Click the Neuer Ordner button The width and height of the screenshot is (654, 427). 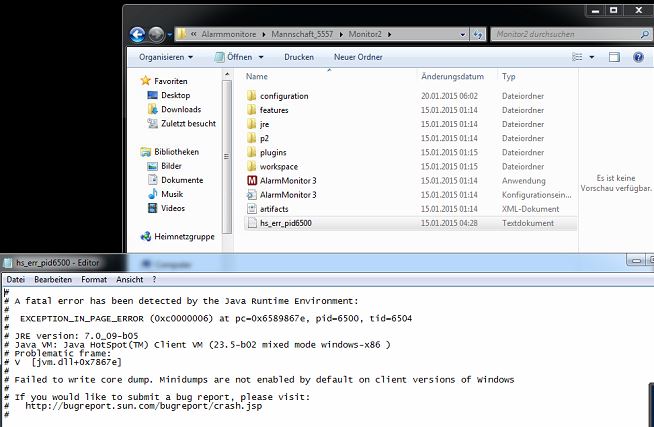[x=359, y=57]
